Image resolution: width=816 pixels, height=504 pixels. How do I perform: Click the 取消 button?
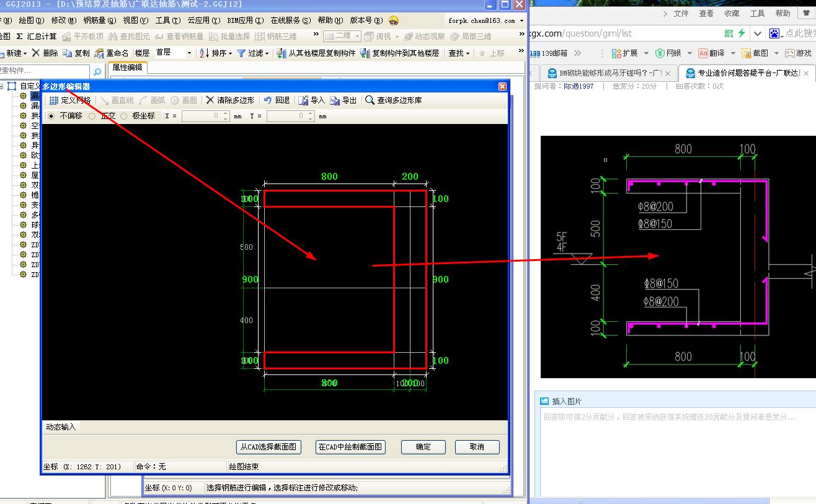coord(477,447)
